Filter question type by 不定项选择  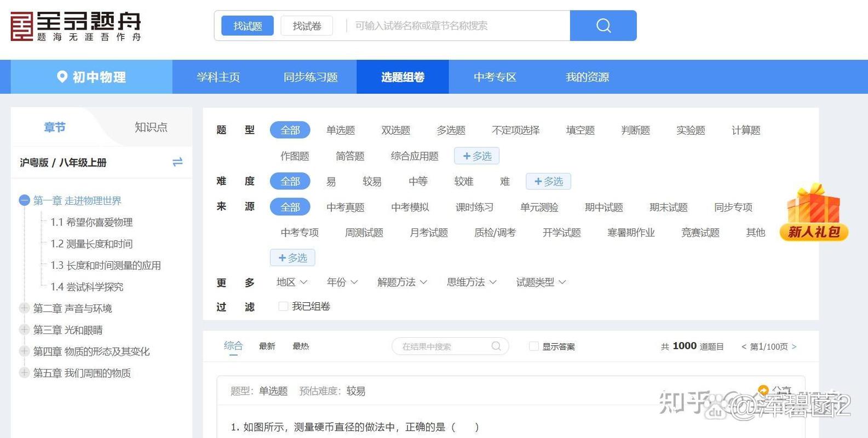(515, 130)
